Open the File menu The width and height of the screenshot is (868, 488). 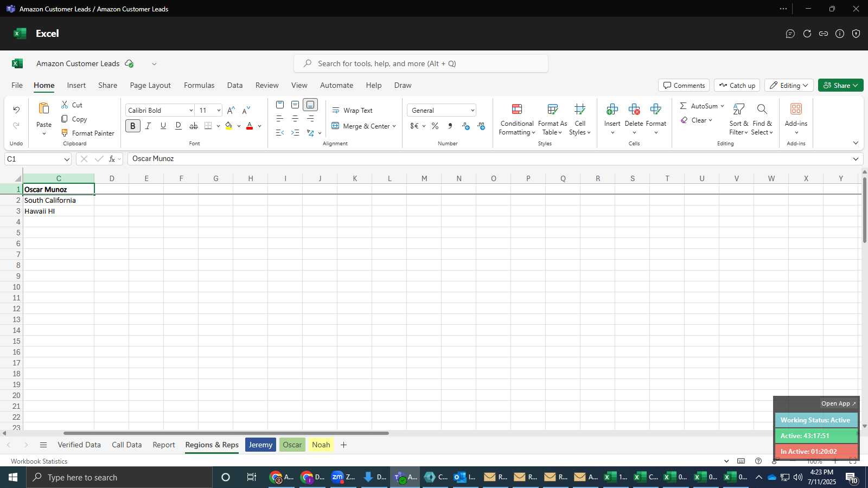point(17,85)
